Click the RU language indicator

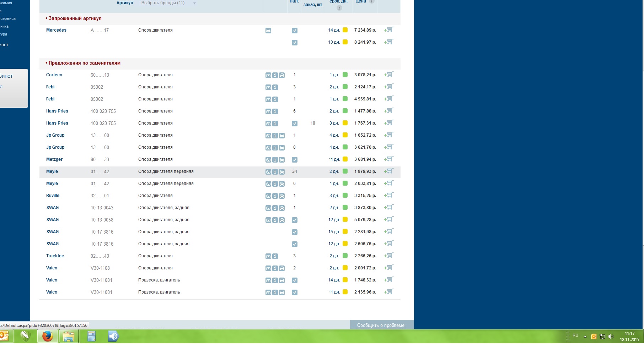(575, 335)
